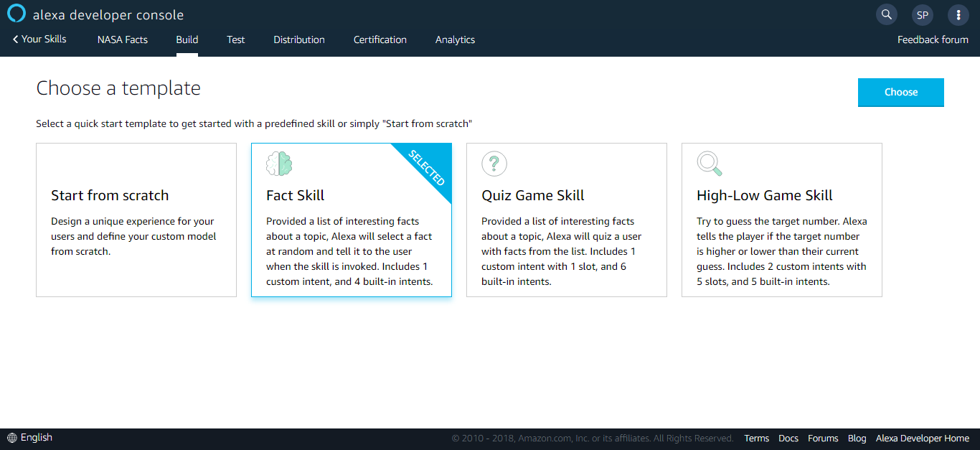Image resolution: width=980 pixels, height=450 pixels.
Task: Open the Terms footer link
Action: (756, 439)
